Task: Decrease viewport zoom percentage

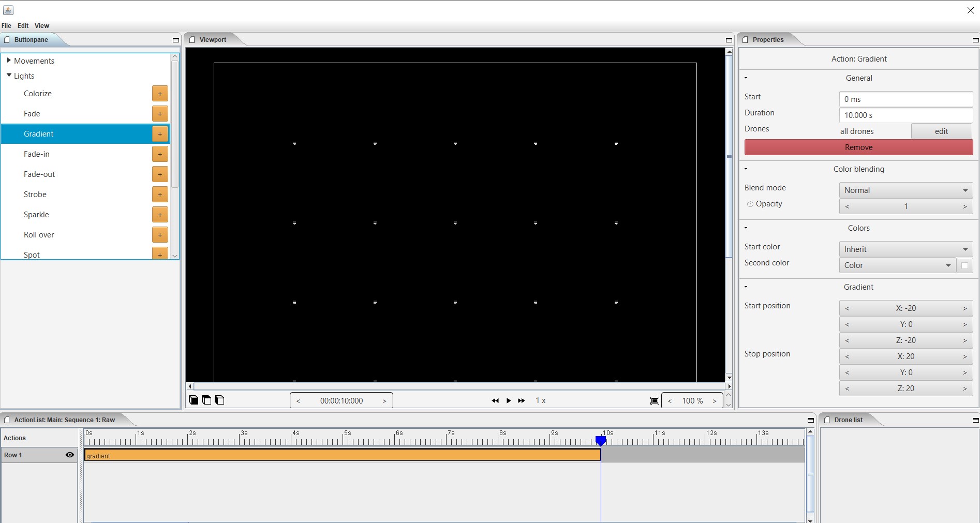Action: pyautogui.click(x=670, y=401)
